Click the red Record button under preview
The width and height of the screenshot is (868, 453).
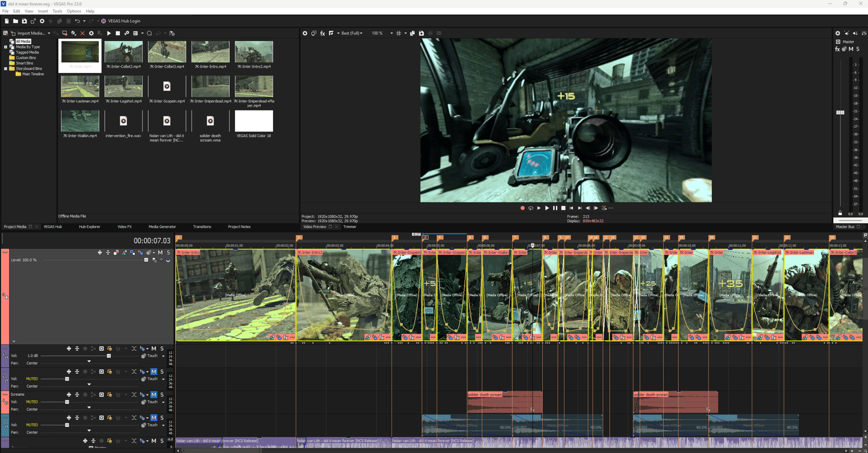(x=523, y=208)
